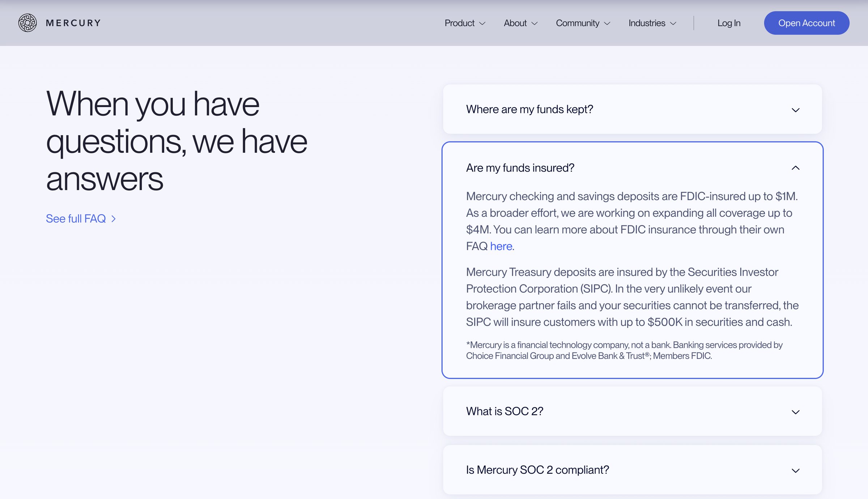Expand the 'What is SOC 2?' question
This screenshot has width=868, height=499.
632,411
